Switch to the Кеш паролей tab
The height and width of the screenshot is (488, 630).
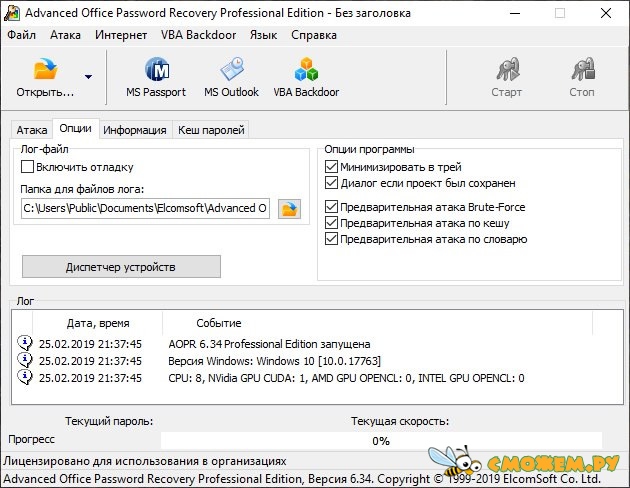tap(211, 130)
